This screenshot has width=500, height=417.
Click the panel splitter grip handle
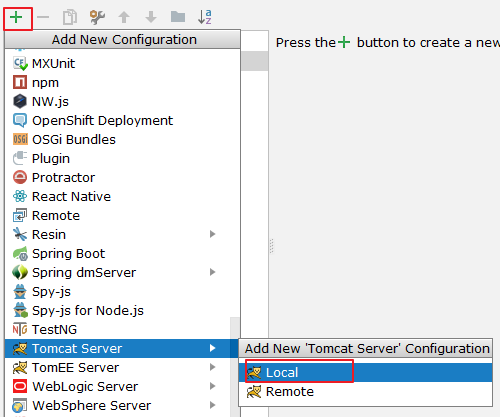[x=271, y=246]
